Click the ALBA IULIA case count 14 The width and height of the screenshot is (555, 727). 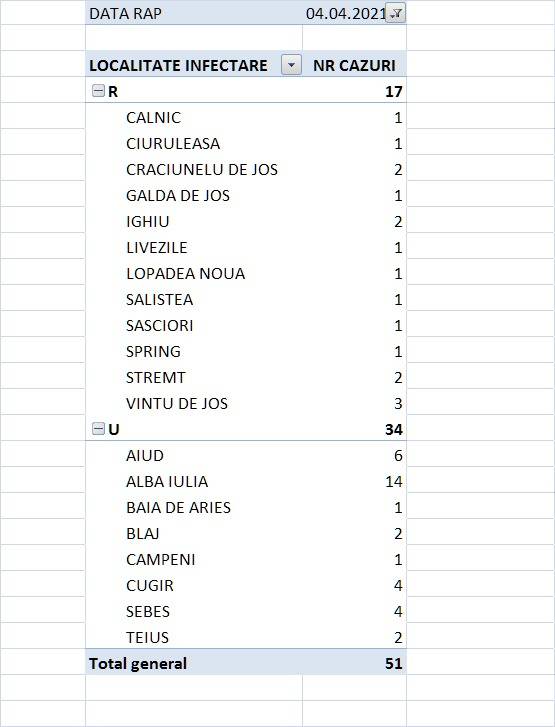pos(393,481)
